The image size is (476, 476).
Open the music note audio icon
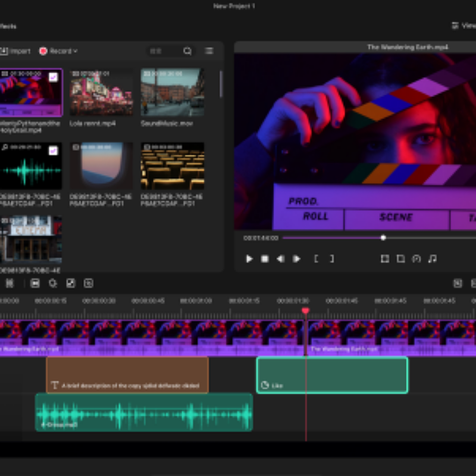[x=433, y=259]
